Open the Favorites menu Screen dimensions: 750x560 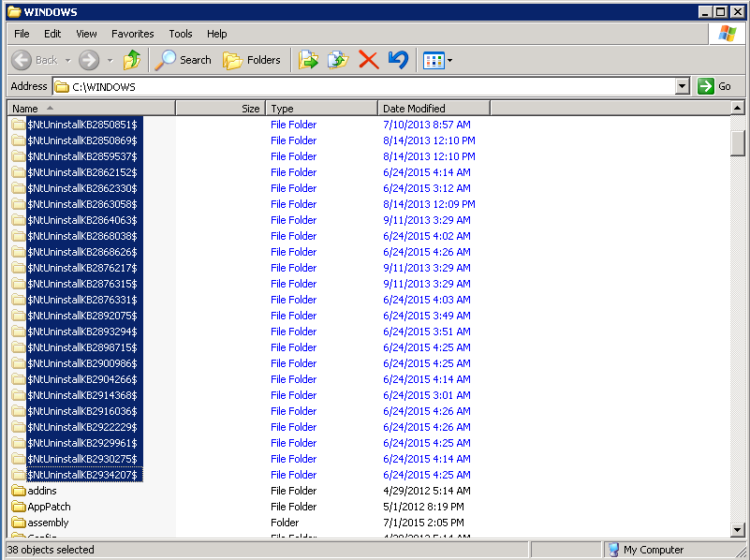tap(132, 33)
